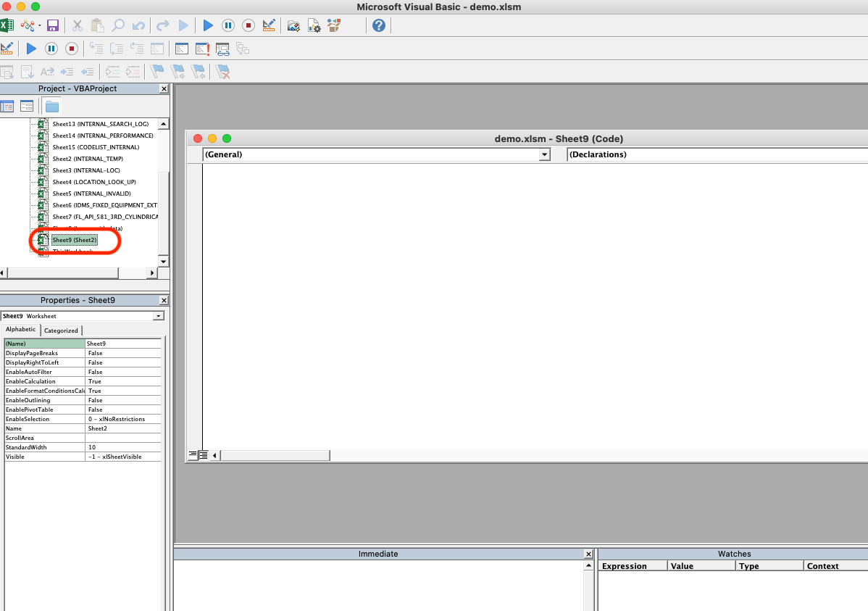The height and width of the screenshot is (611, 868).
Task: Click the Undo arrow icon
Action: click(138, 25)
